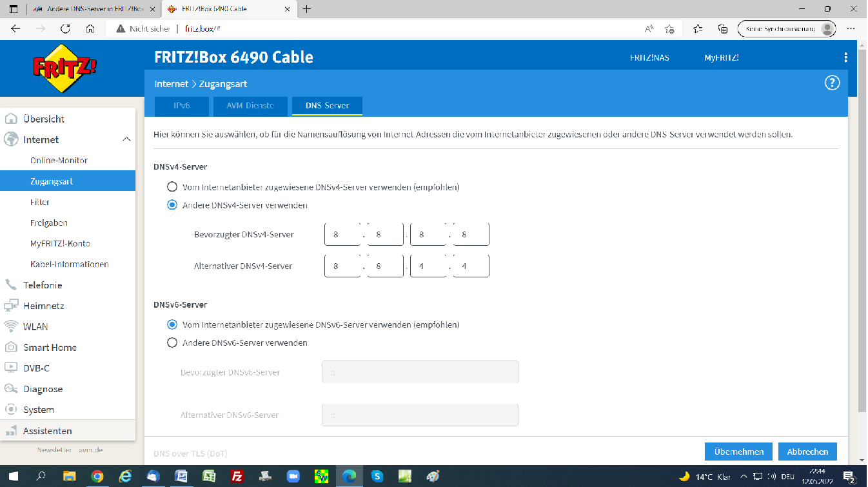Image resolution: width=868 pixels, height=487 pixels.
Task: Select Andere DNSv6-Server verwenden
Action: coord(172,343)
